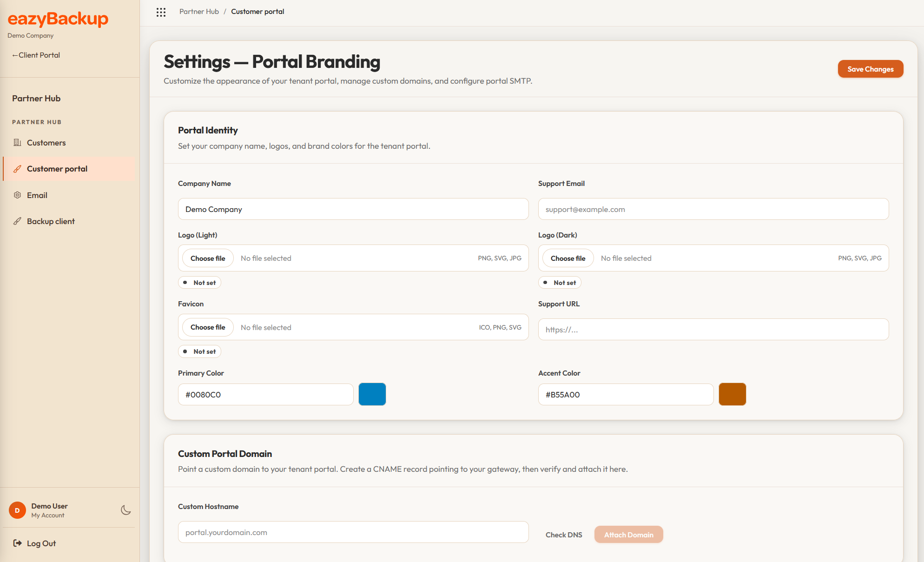Open the blue Primary Color swatch
The height and width of the screenshot is (562, 924).
point(372,394)
